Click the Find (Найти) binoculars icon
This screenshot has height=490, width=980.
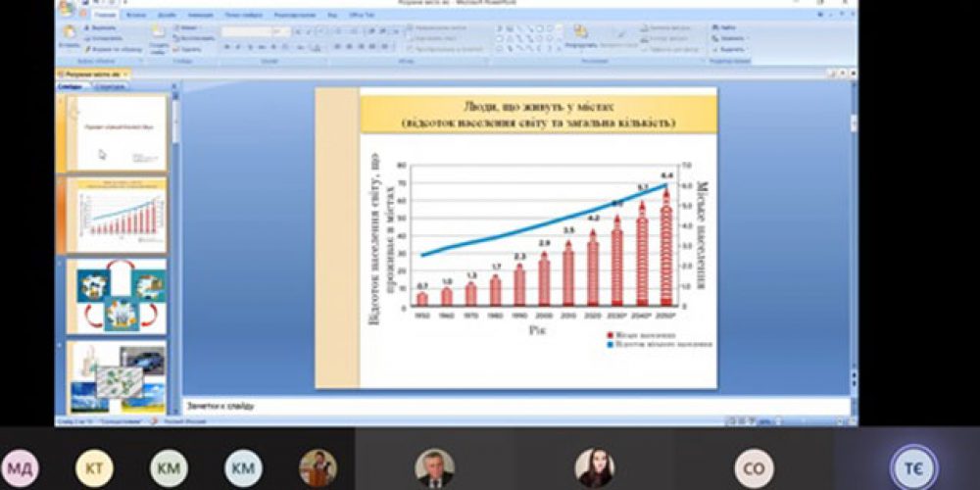[712, 28]
